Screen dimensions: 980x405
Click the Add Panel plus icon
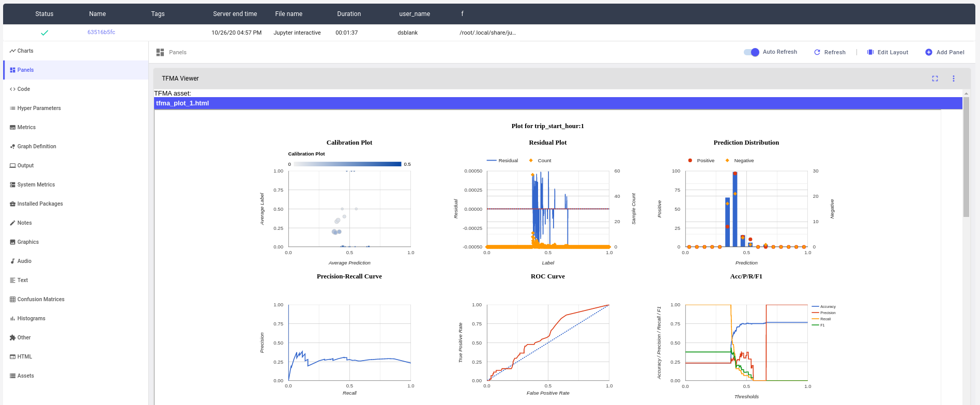tap(928, 52)
